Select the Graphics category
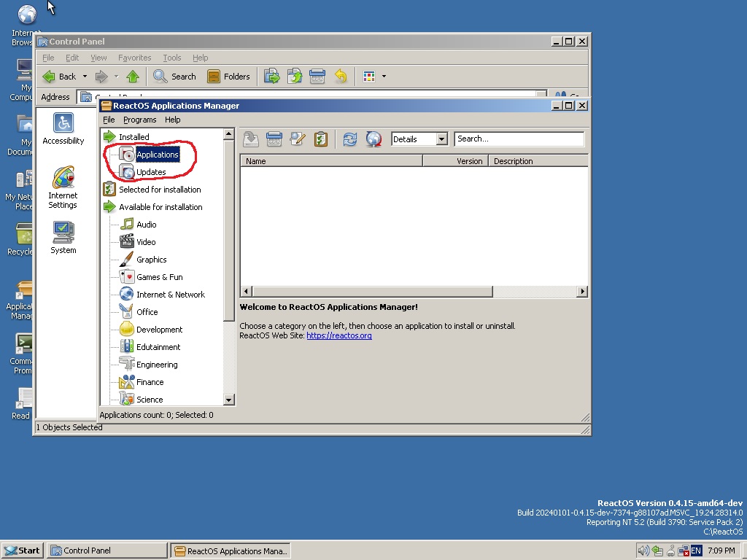This screenshot has height=560, width=747. pos(152,260)
